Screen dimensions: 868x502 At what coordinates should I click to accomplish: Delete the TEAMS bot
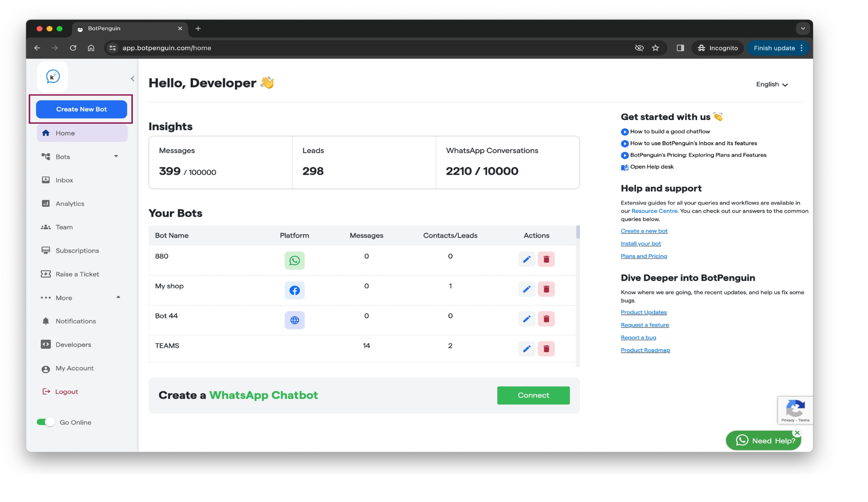click(546, 349)
